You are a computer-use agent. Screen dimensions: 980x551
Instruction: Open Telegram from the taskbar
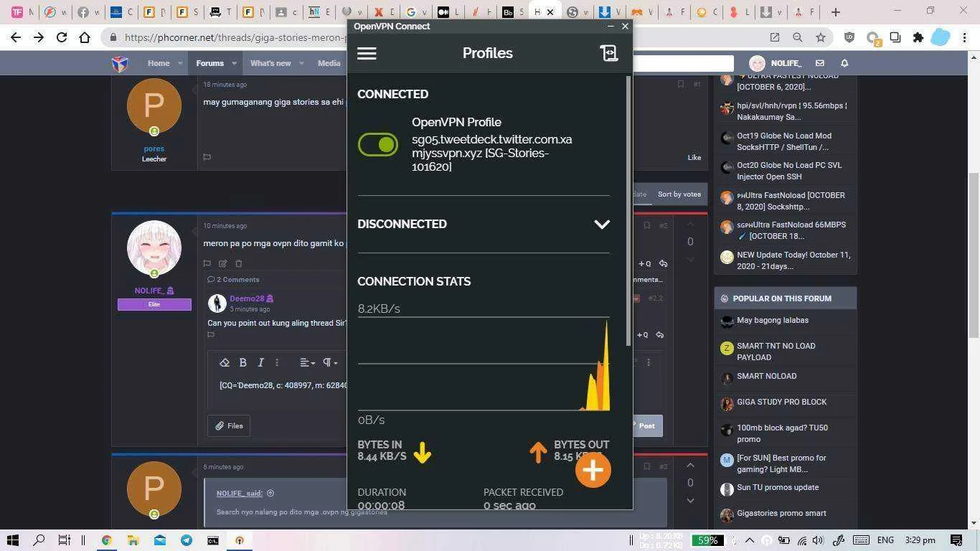[x=187, y=540]
